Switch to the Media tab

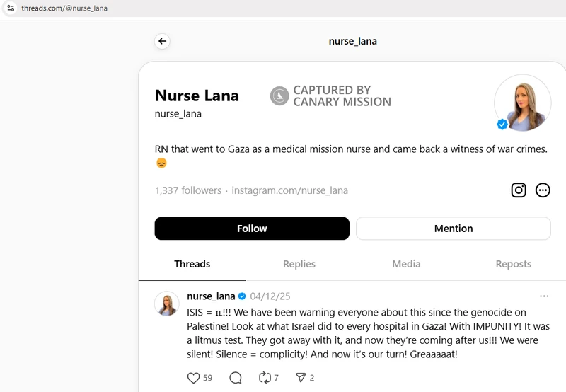tap(406, 264)
